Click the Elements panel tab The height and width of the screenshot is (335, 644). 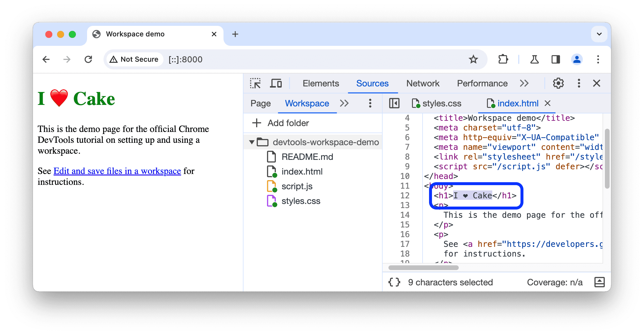point(320,83)
